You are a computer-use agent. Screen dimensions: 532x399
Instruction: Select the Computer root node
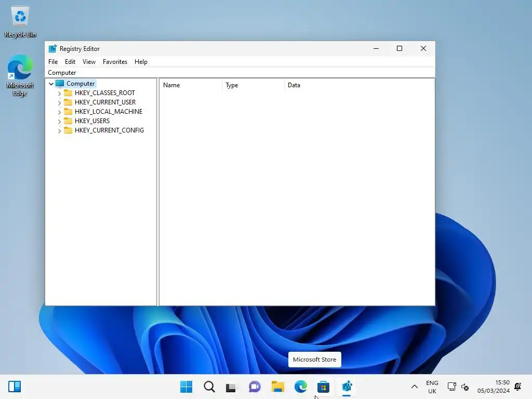(x=81, y=84)
